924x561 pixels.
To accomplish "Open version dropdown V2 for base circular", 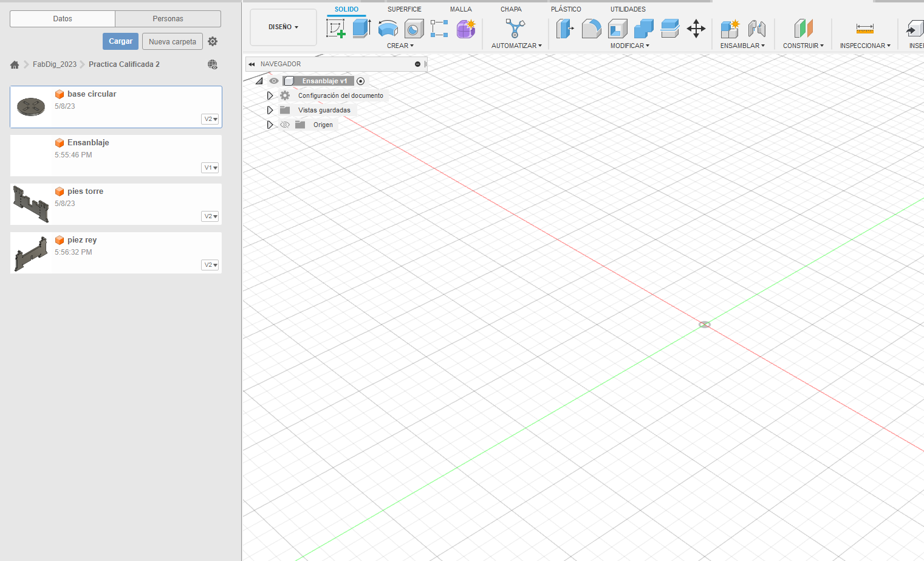I will (x=210, y=119).
